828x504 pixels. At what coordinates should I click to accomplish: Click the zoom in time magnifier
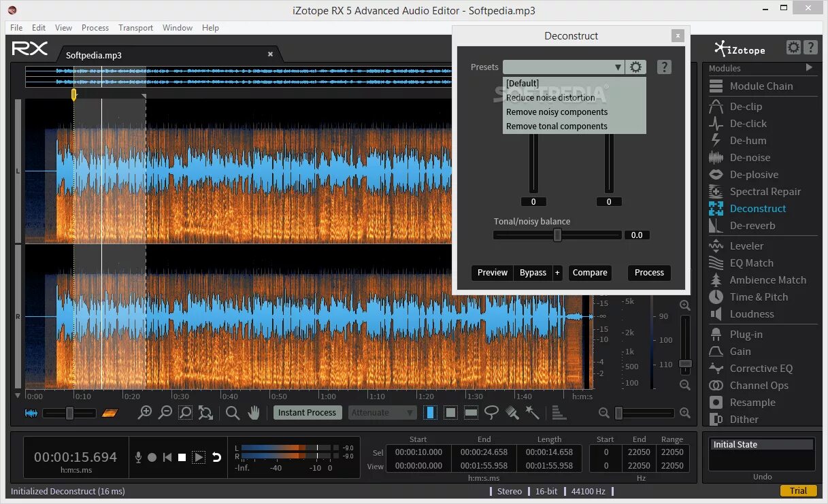[x=145, y=412]
